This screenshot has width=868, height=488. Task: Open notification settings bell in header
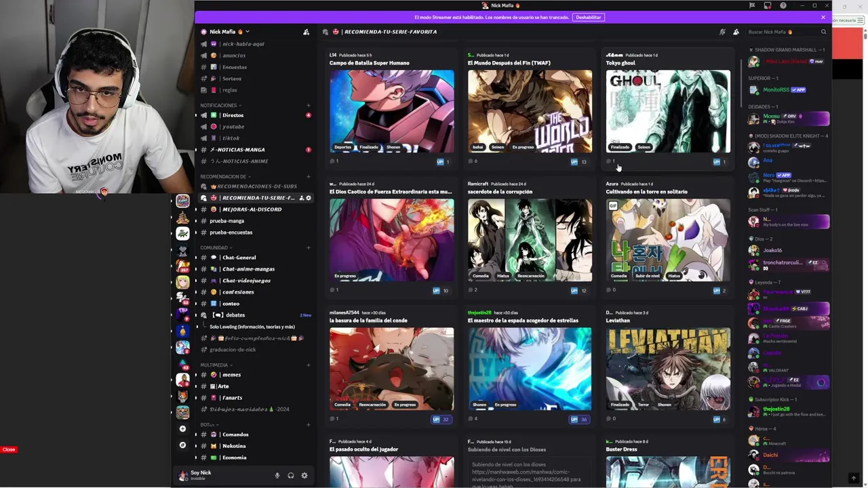coord(722,32)
